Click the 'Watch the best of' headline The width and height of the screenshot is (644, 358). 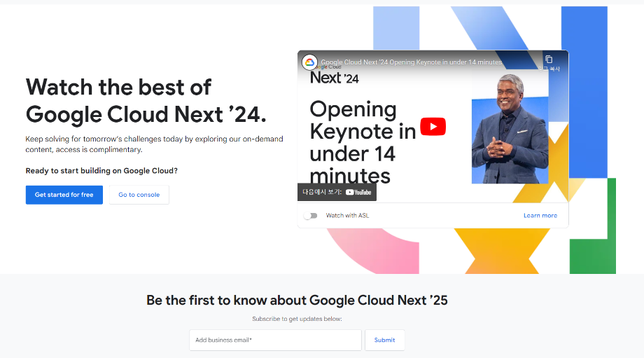tap(118, 88)
